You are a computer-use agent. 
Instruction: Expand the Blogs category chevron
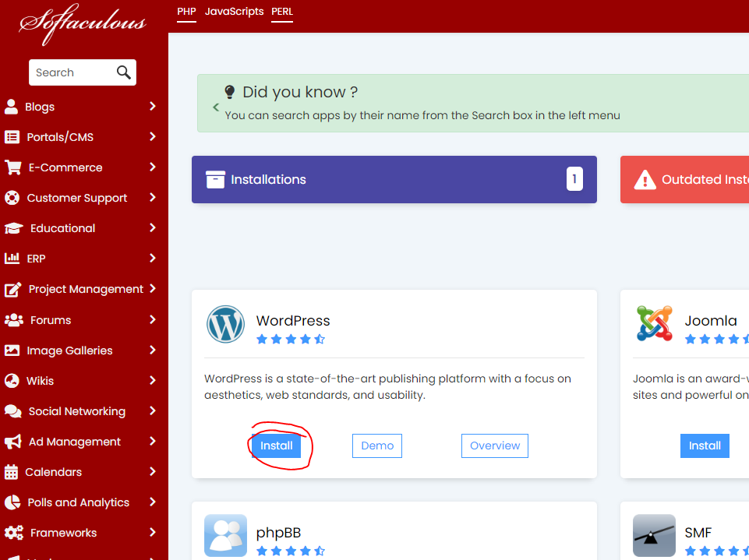[153, 107]
